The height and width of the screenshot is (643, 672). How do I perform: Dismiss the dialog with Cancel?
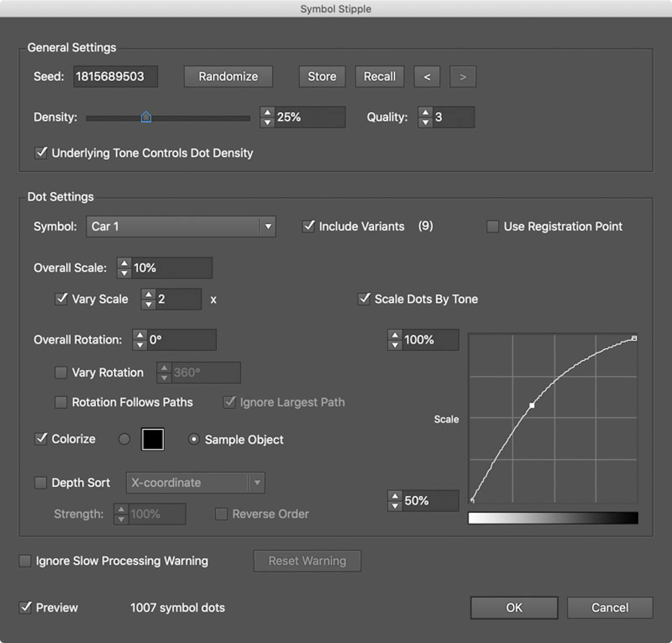pyautogui.click(x=609, y=607)
